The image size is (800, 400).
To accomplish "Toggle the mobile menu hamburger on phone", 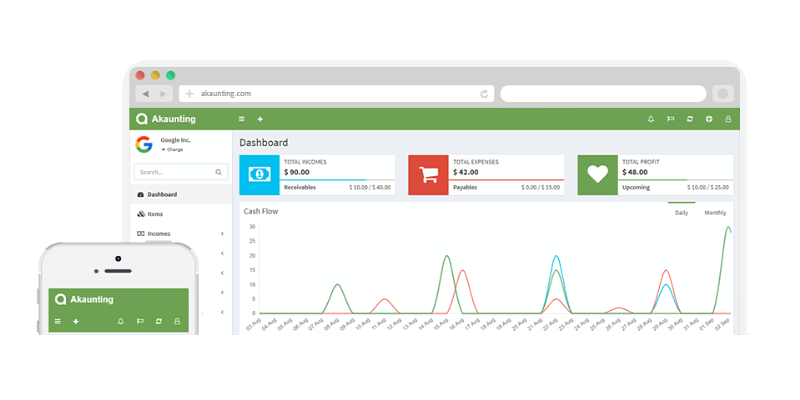I will point(57,321).
